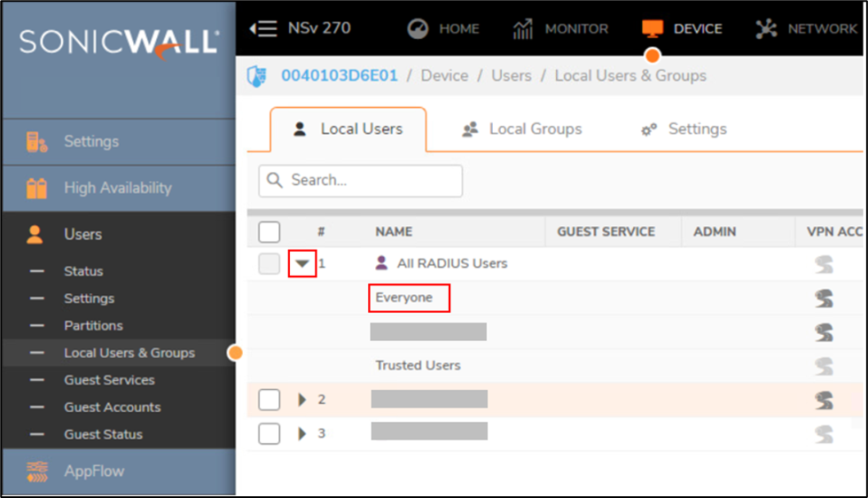Click the VPN access icon in Everyone row

tap(824, 299)
